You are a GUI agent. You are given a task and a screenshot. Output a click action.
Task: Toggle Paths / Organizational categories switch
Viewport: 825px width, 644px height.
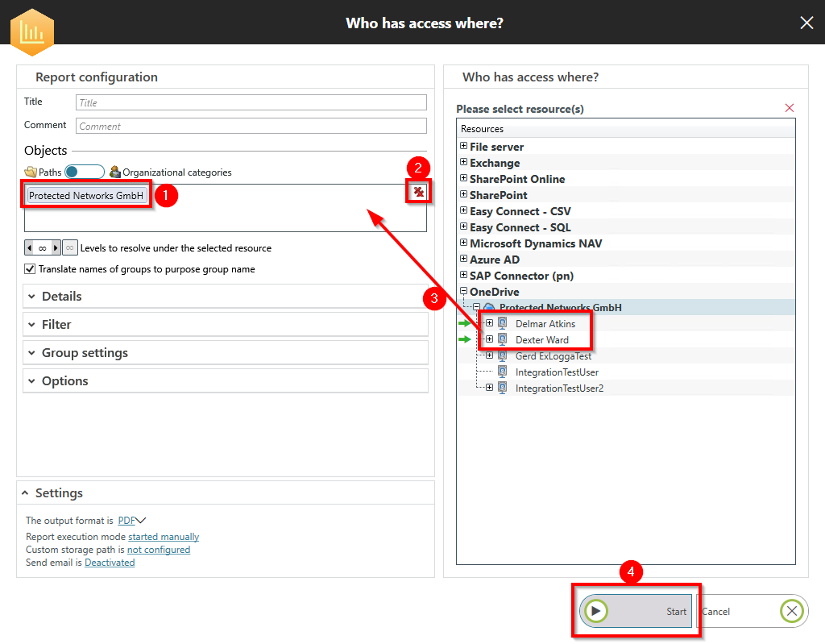(85, 172)
